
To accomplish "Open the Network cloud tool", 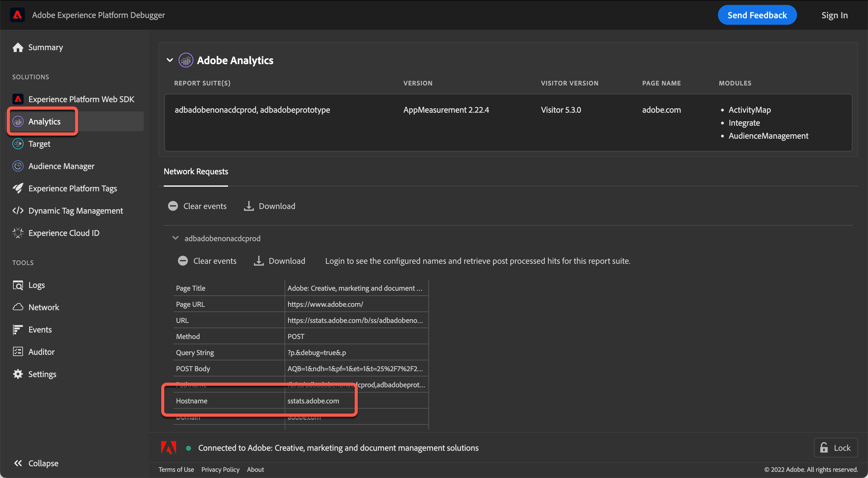I will coord(18,307).
